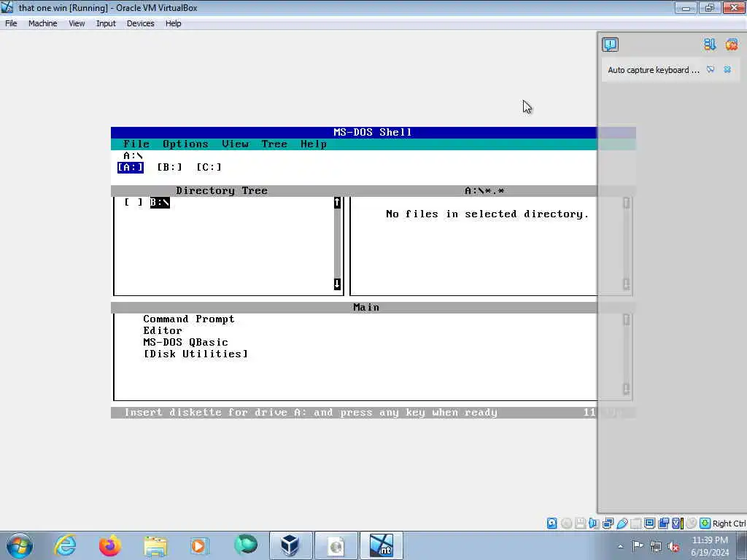The width and height of the screenshot is (747, 560).
Task: Click the A:\*.* file list title
Action: point(484,190)
